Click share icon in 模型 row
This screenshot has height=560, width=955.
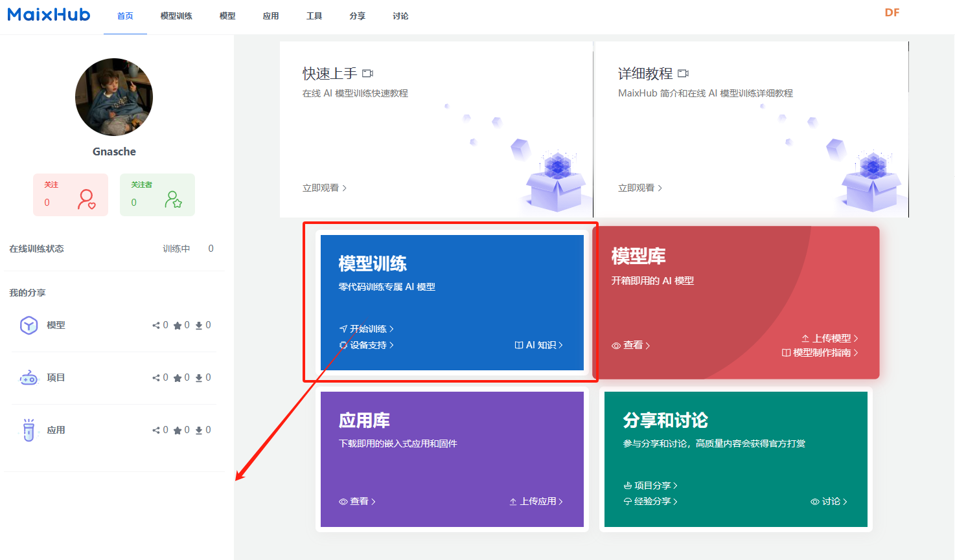click(156, 326)
